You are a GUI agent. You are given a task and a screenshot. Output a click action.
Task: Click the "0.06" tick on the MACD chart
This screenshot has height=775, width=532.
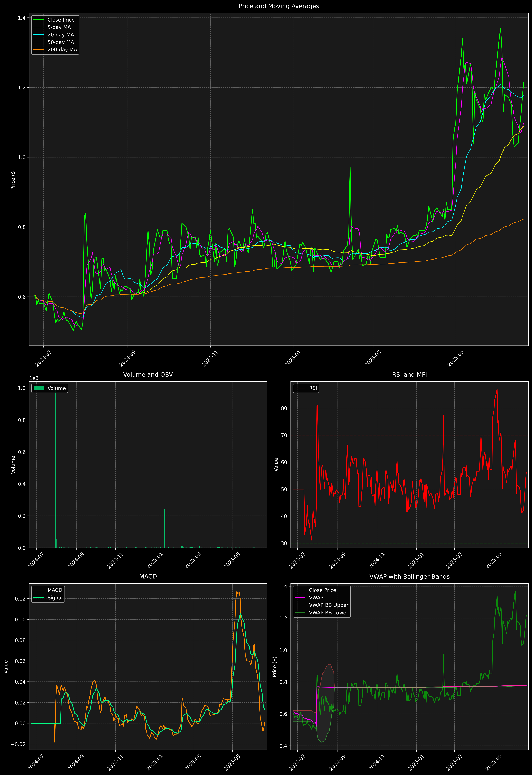(20, 661)
